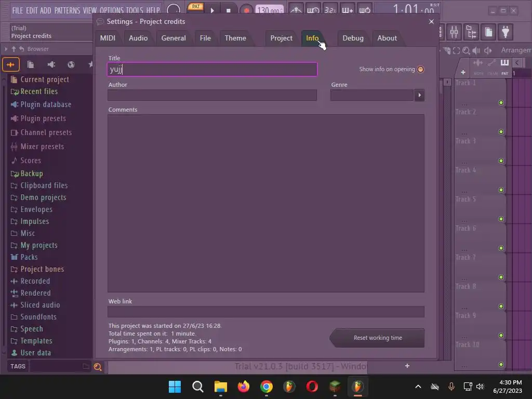Expand the Browser panel arrow
The width and height of the screenshot is (532, 399).
click(x=6, y=49)
